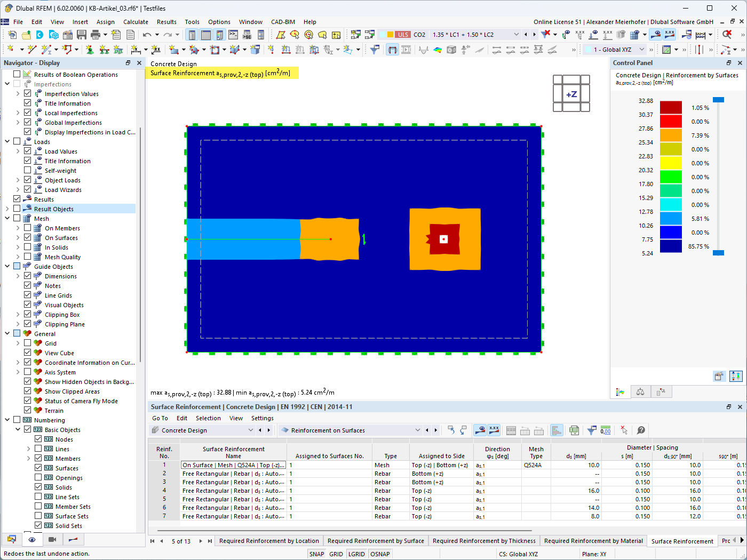Go to the next table page arrow
This screenshot has height=560, width=747.
click(201, 541)
